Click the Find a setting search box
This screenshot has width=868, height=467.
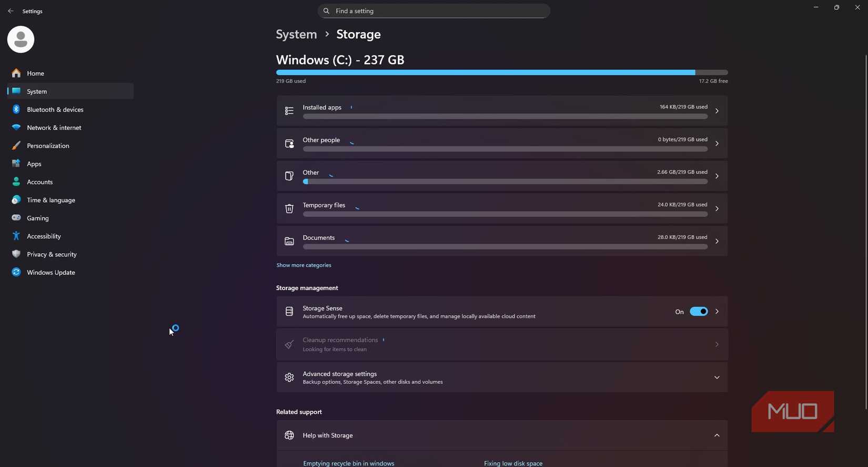pyautogui.click(x=434, y=11)
